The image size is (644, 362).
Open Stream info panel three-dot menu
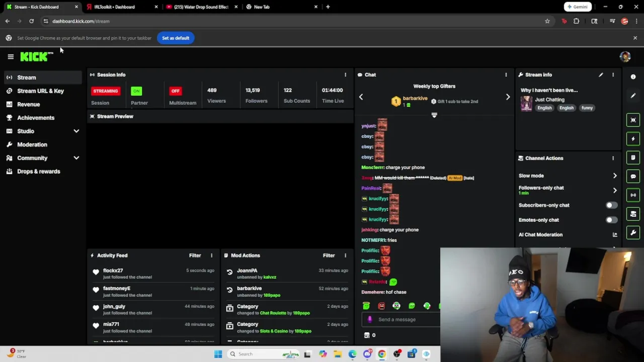coord(613,75)
